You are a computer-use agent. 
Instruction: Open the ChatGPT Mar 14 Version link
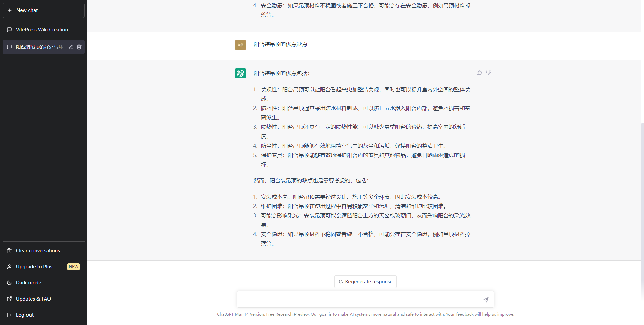[240, 314]
